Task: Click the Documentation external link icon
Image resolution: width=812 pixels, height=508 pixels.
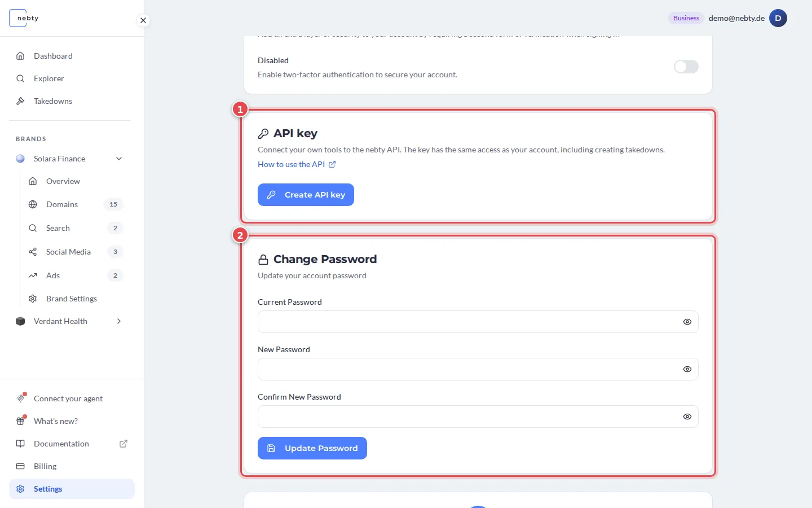Action: pos(123,444)
